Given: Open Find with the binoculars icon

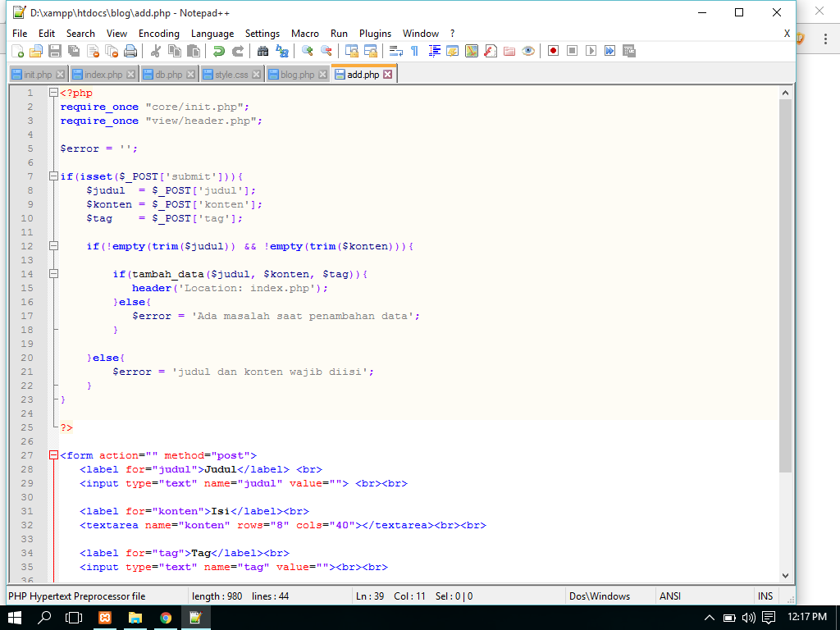Looking at the screenshot, I should [262, 51].
